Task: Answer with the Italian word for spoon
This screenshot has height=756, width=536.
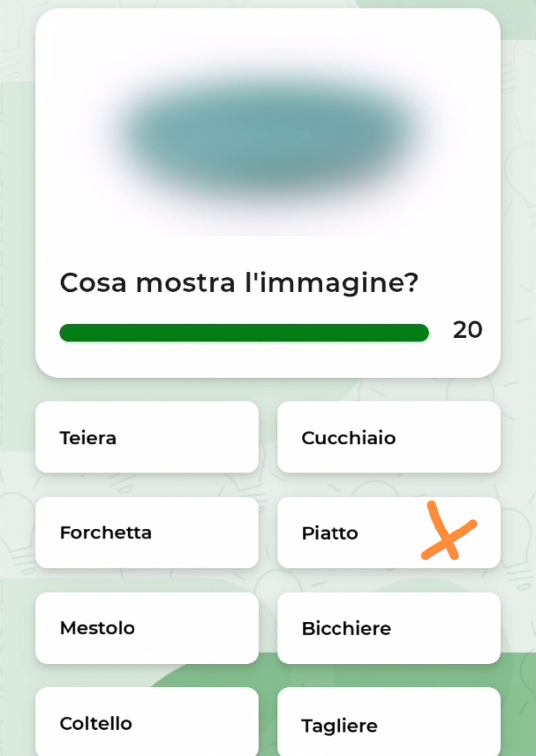Action: pyautogui.click(x=389, y=437)
